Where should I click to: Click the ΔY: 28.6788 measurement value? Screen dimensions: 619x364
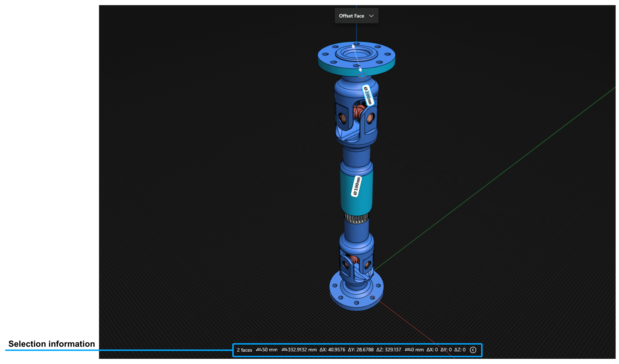coord(360,350)
